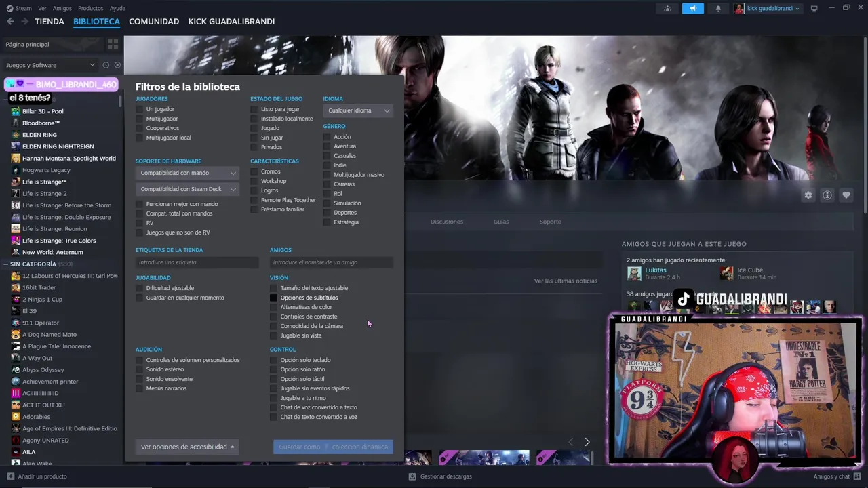Open the BIBLIOTECA tab
This screenshot has width=868, height=488.
96,22
